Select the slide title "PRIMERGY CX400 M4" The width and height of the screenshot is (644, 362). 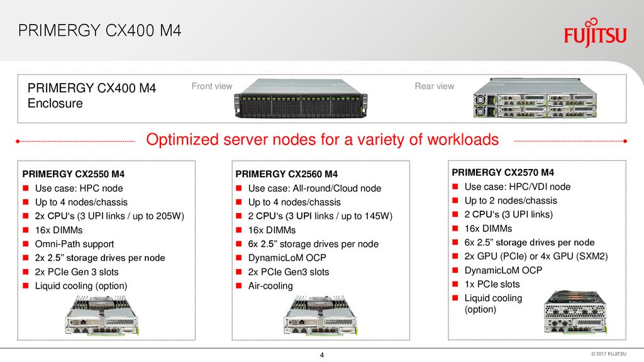(x=100, y=31)
